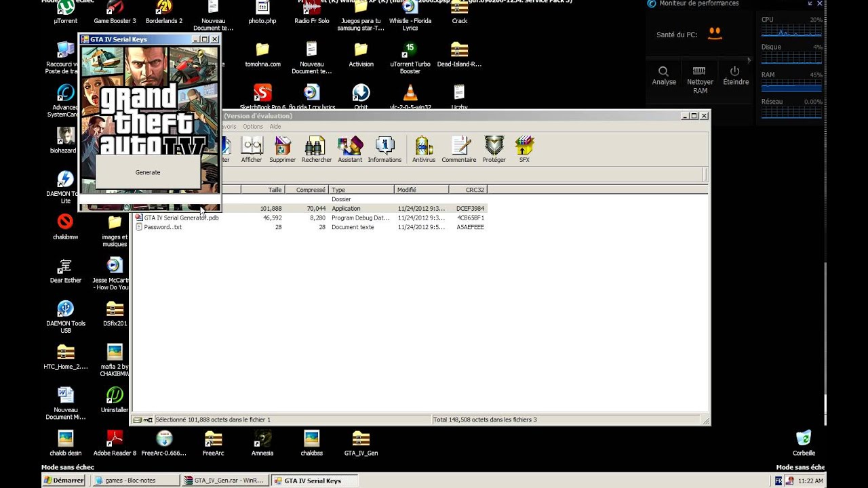Viewport: 868px width, 488px height.
Task: Open the chakibmw desktop icon
Action: pos(66,227)
